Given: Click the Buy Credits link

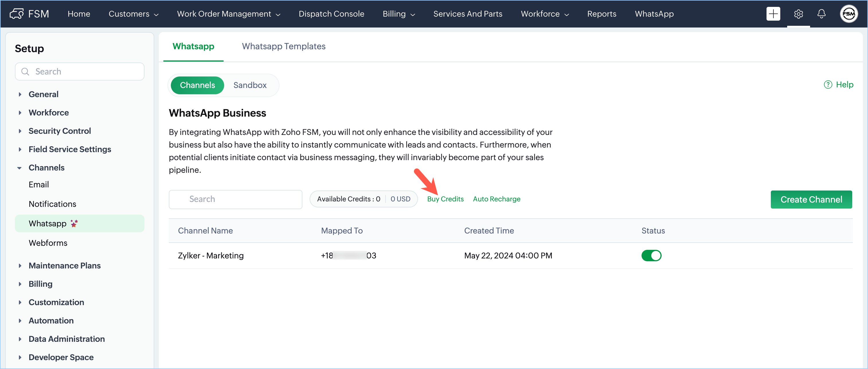Looking at the screenshot, I should click(x=445, y=199).
